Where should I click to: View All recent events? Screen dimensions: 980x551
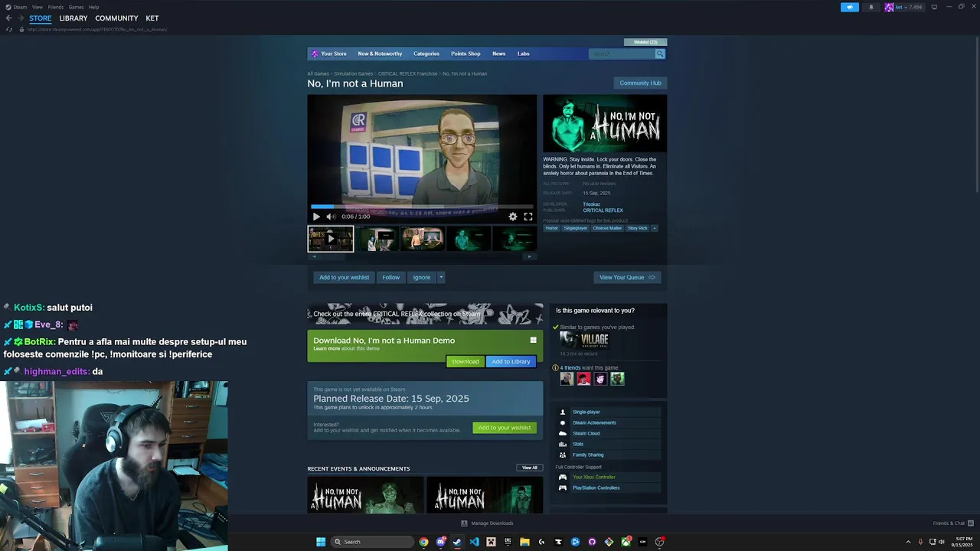coord(530,468)
